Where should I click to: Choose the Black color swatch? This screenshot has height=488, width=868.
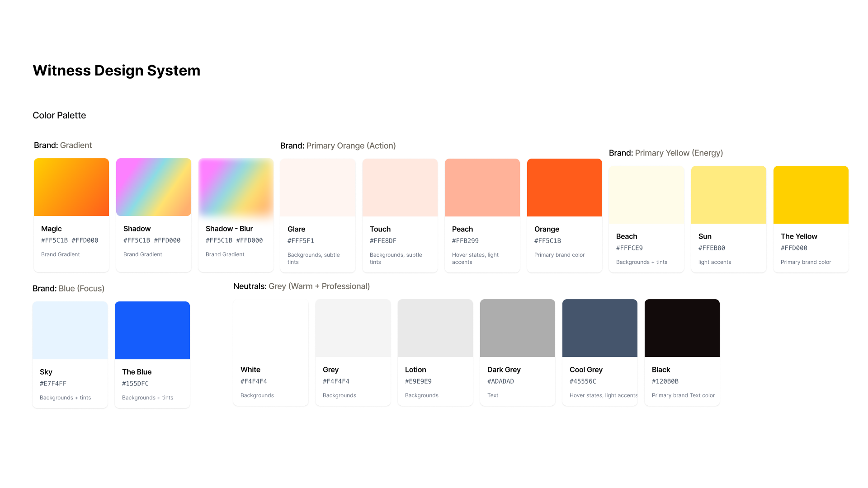point(682,328)
